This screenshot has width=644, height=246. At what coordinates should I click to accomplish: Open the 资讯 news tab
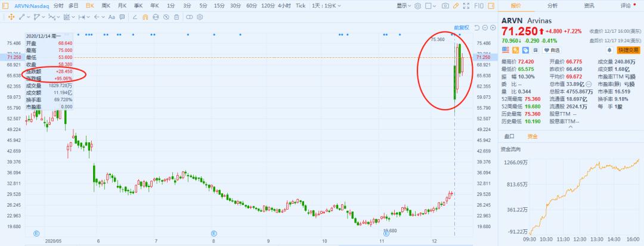click(589, 6)
